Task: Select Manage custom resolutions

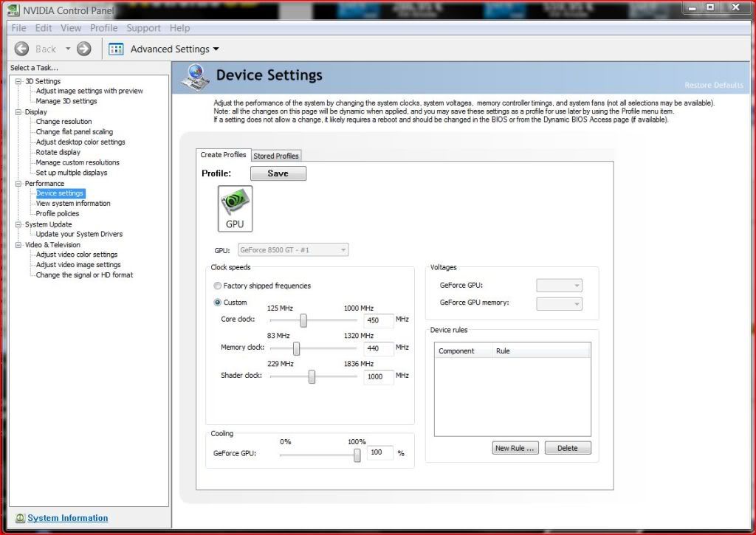Action: (77, 162)
